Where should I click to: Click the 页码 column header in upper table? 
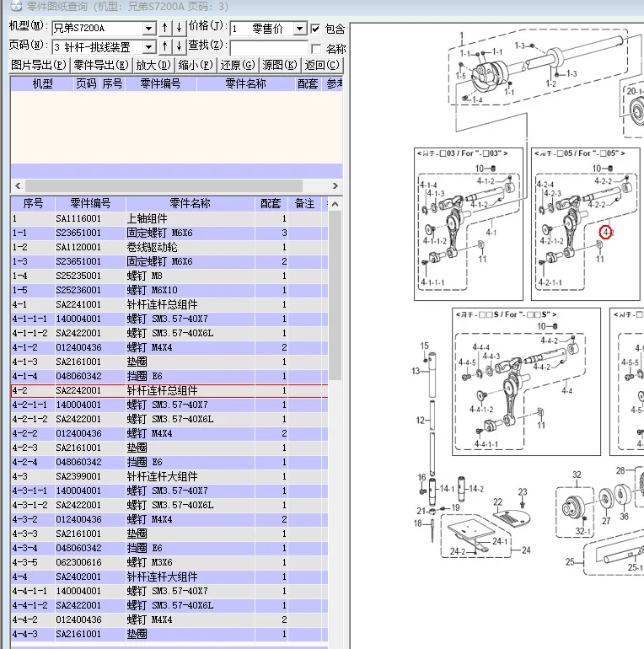(86, 84)
